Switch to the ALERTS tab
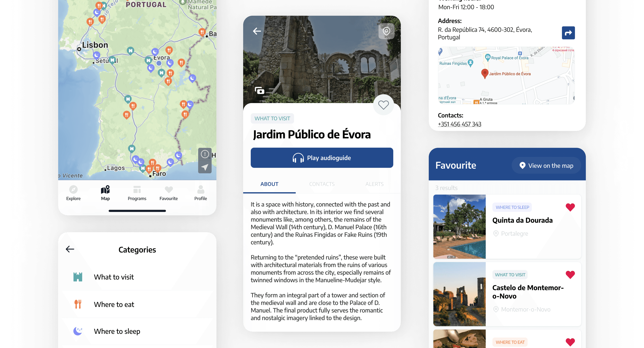 374,184
